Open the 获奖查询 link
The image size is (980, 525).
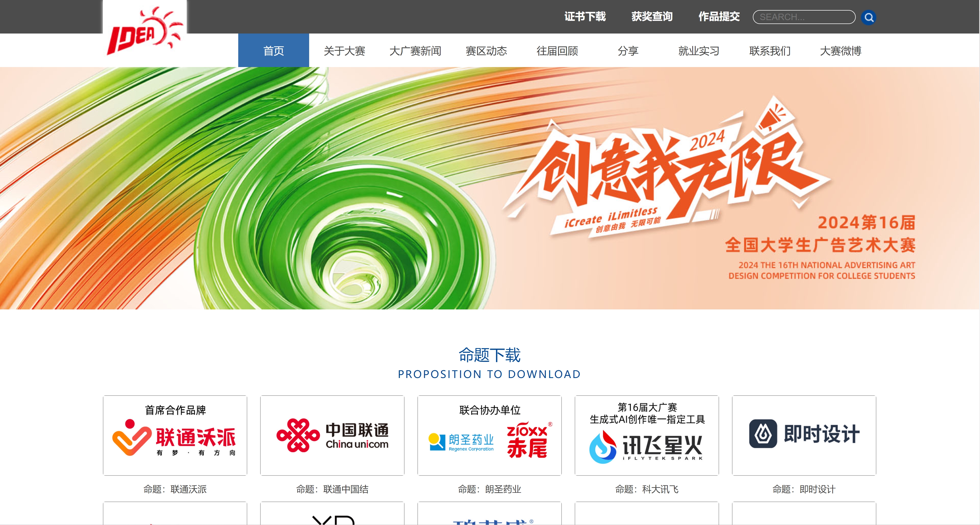click(652, 17)
